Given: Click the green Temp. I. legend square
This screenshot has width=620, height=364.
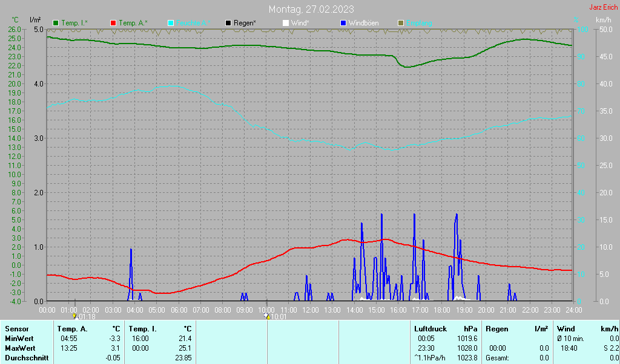Looking at the screenshot, I should click(56, 23).
